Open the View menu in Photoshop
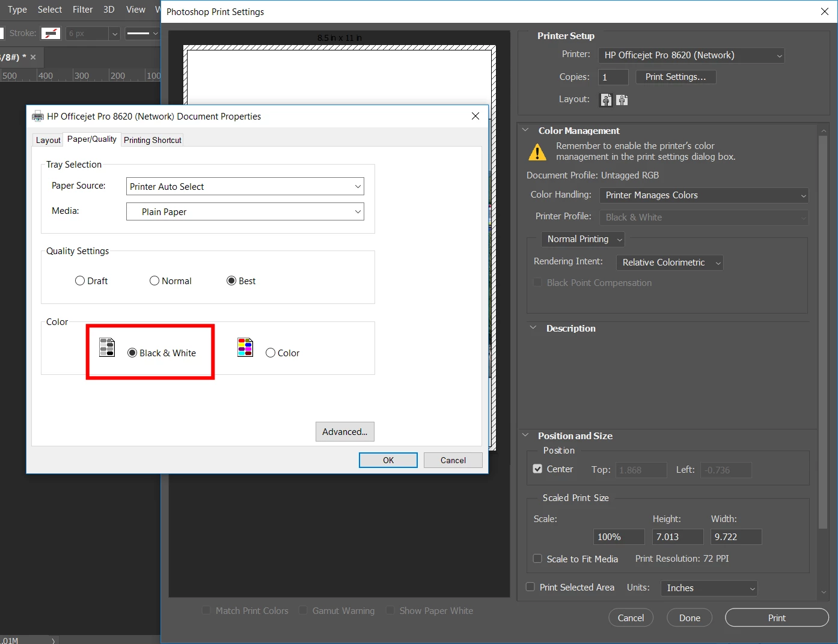 coord(136,10)
